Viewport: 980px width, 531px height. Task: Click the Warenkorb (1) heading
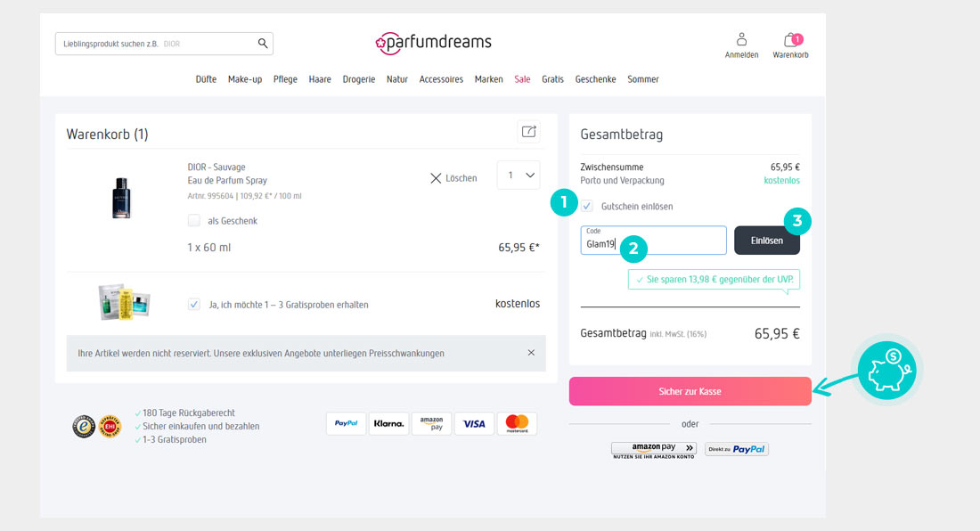coord(108,135)
